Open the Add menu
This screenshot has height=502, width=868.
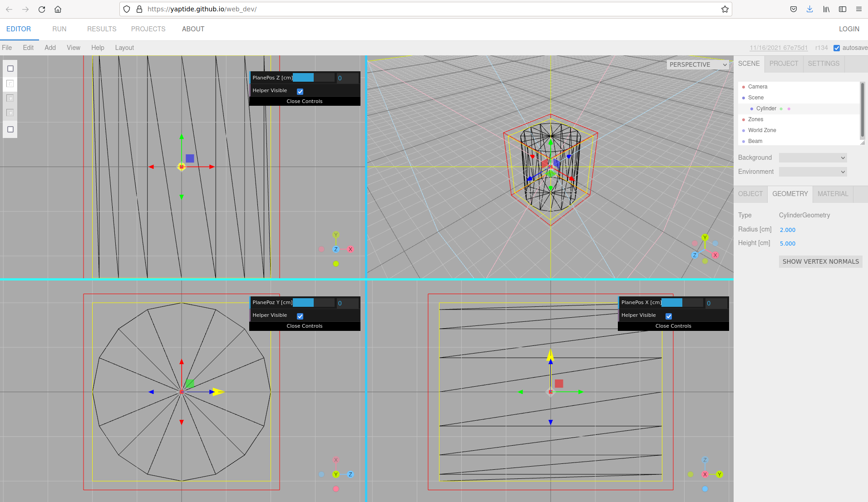coord(50,47)
